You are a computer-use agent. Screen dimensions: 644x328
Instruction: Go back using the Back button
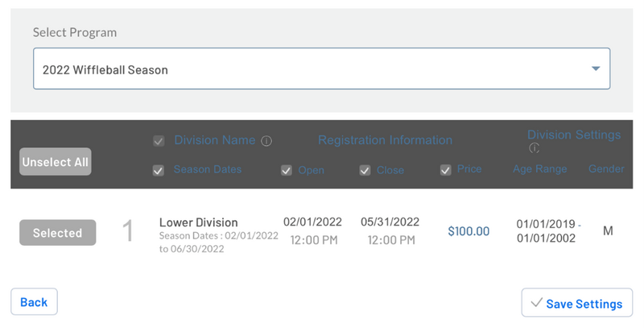pyautogui.click(x=34, y=302)
